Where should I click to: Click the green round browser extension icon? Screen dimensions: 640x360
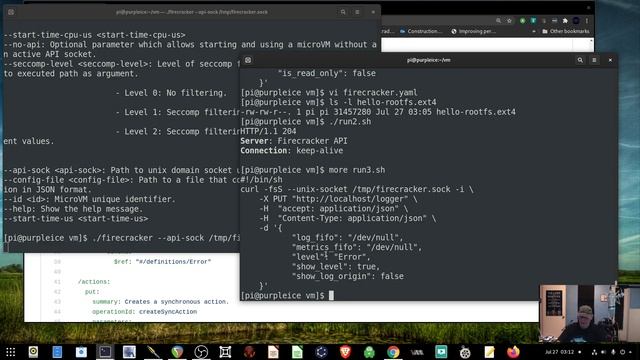pos(522,20)
